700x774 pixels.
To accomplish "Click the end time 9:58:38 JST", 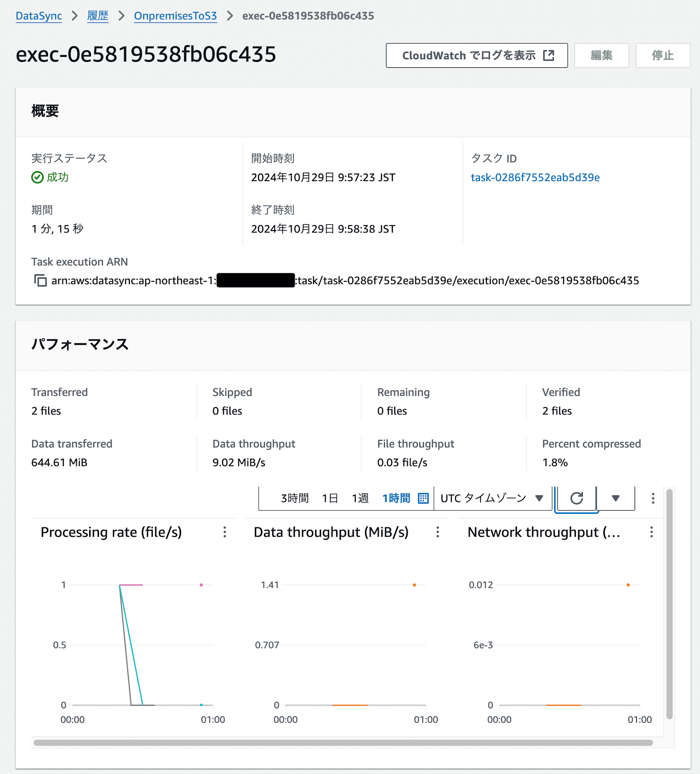I will [323, 229].
